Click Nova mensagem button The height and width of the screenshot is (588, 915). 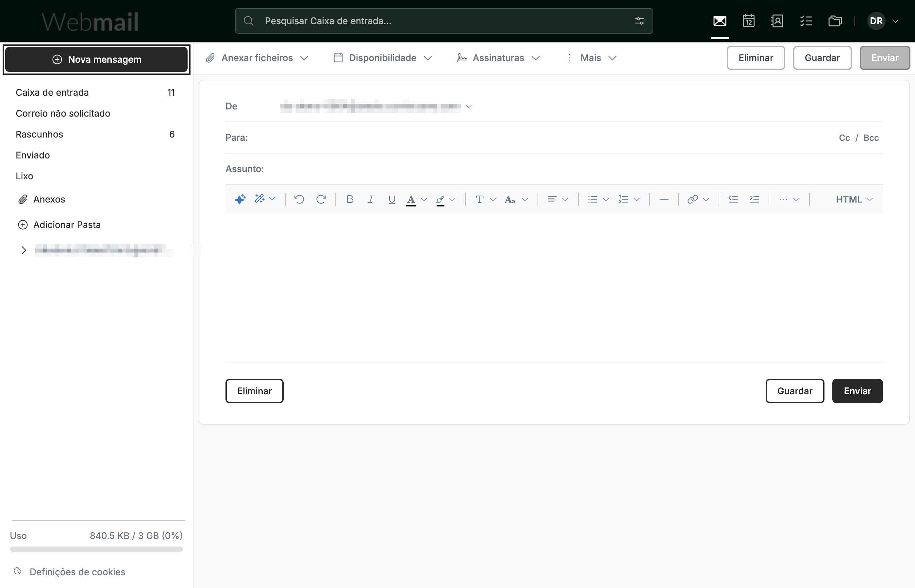[96, 59]
